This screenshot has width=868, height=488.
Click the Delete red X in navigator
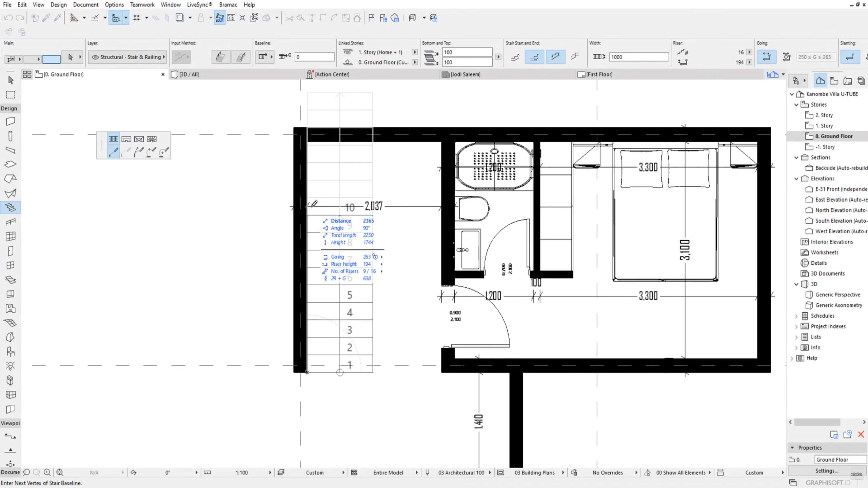(861, 434)
